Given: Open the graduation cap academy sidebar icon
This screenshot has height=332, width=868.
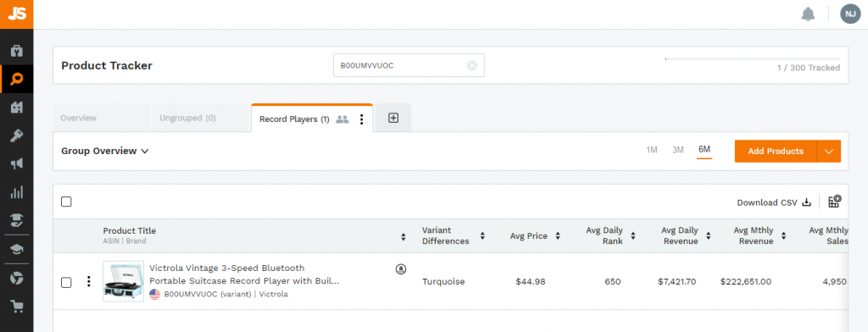Looking at the screenshot, I should click(17, 250).
